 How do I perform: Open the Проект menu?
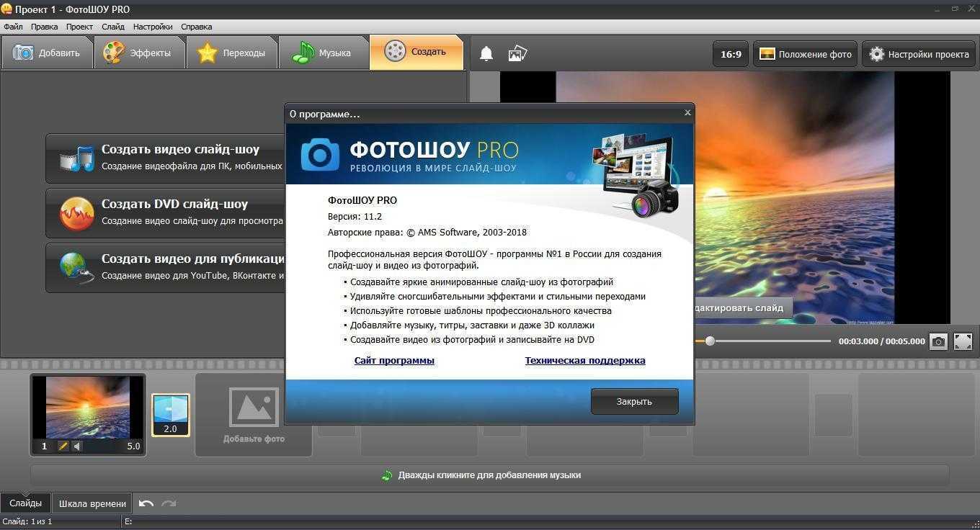(79, 27)
